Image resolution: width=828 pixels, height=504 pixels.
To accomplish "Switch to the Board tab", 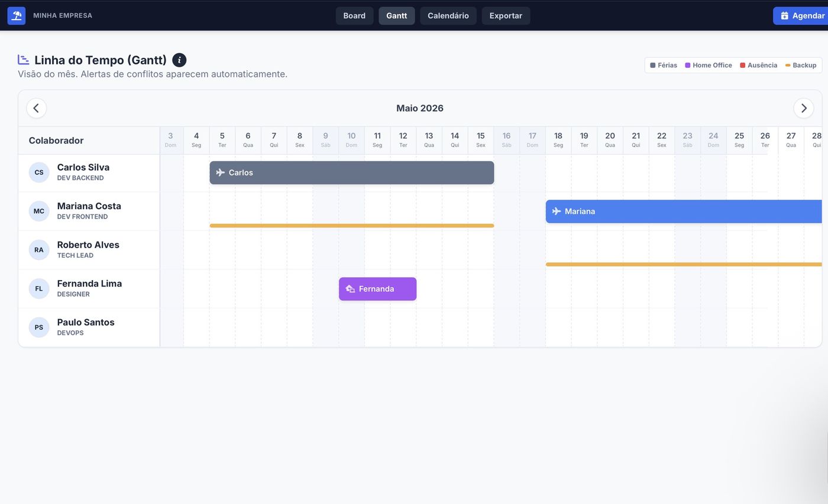I will (354, 16).
